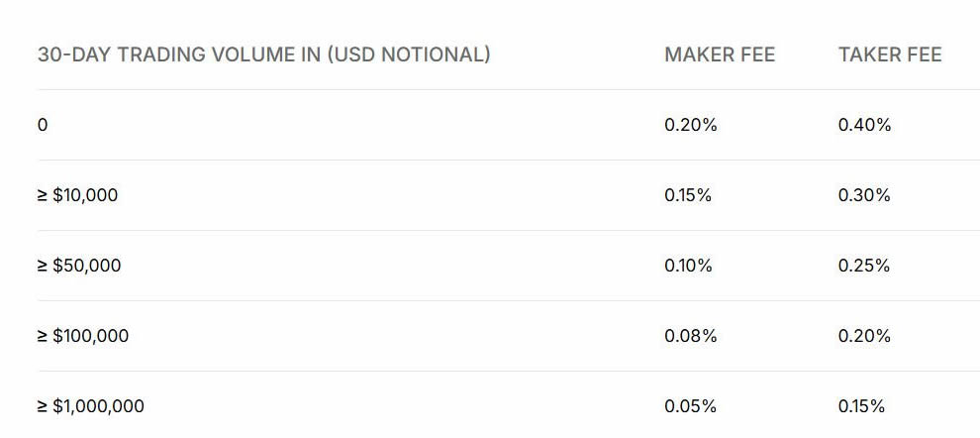Click the 0.20% maker fee for zero volume

(691, 125)
